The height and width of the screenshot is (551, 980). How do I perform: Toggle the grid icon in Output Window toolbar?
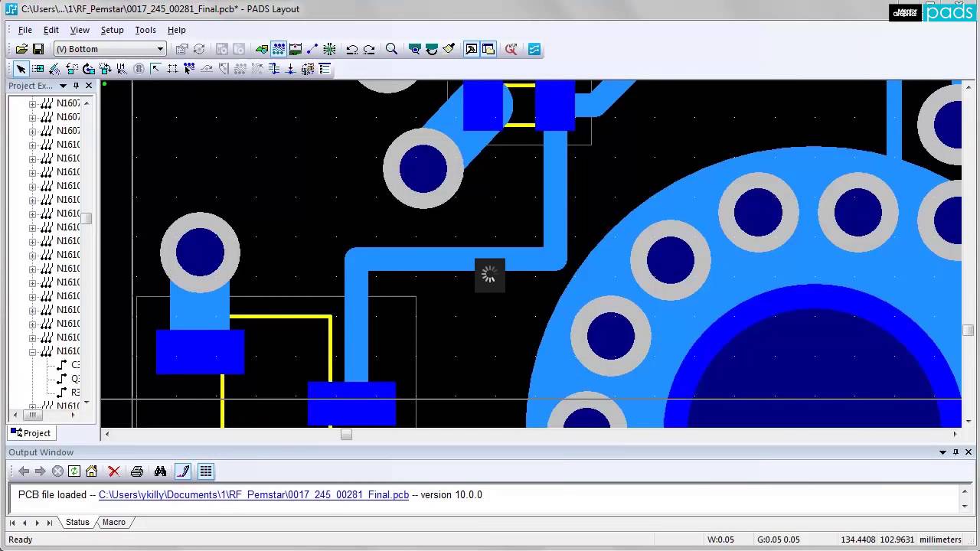pyautogui.click(x=206, y=471)
